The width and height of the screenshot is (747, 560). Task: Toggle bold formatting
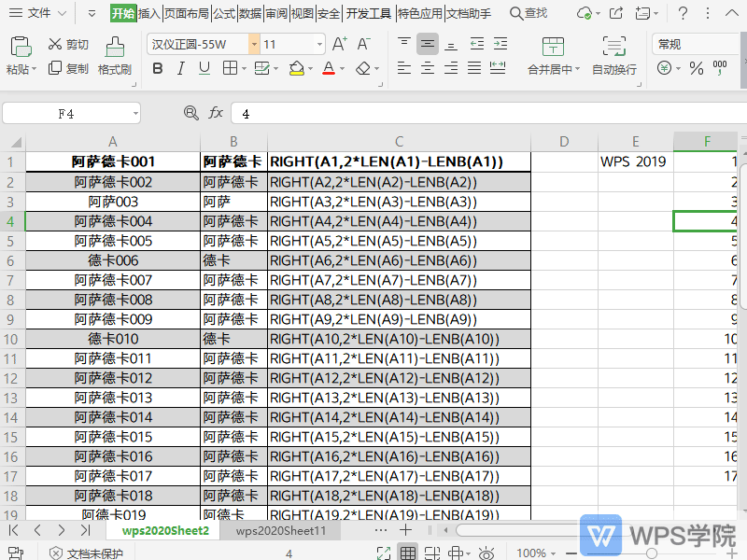pos(157,68)
